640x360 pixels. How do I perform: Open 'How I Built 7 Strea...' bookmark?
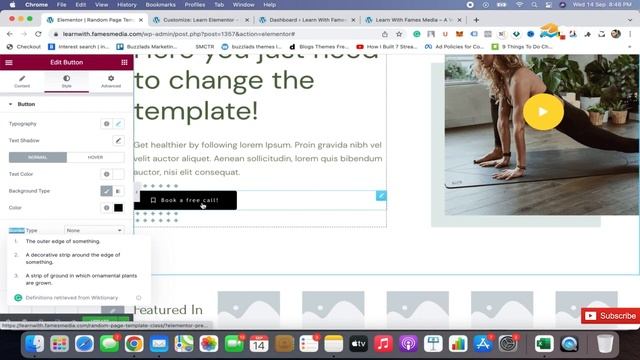(388, 47)
